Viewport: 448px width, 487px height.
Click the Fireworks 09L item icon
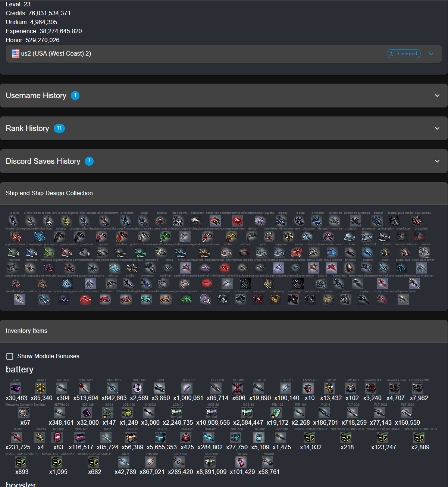coord(371,388)
